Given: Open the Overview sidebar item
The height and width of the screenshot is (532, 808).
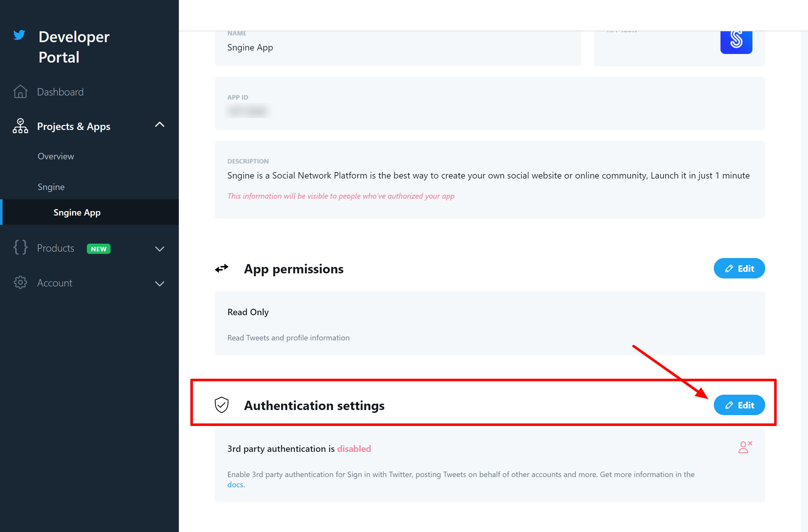Looking at the screenshot, I should click(56, 156).
